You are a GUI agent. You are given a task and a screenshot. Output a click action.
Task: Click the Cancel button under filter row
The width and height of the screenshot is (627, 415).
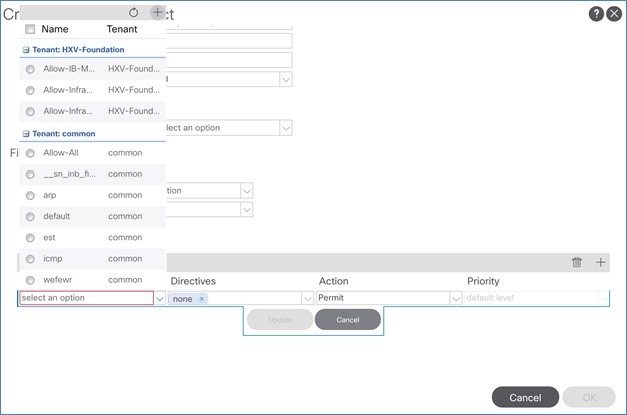tap(348, 319)
